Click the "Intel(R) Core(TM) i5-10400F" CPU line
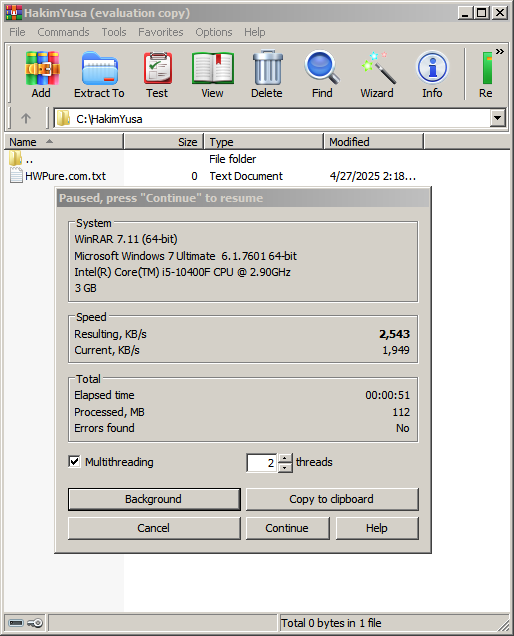 (182, 272)
